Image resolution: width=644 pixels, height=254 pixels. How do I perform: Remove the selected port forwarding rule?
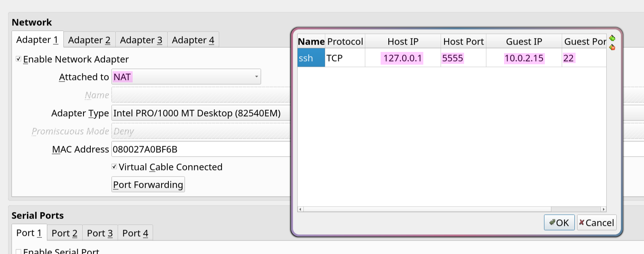click(612, 47)
